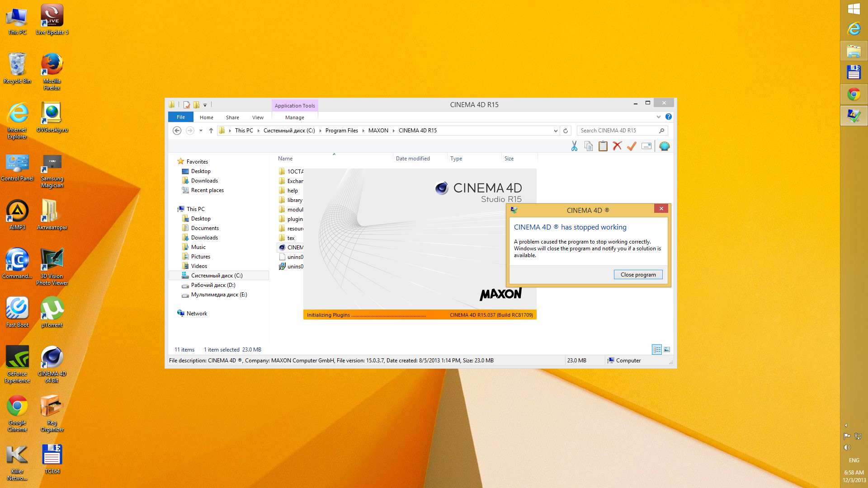Screen dimensions: 868x488
Task: Click the red X Delete icon
Action: (617, 146)
